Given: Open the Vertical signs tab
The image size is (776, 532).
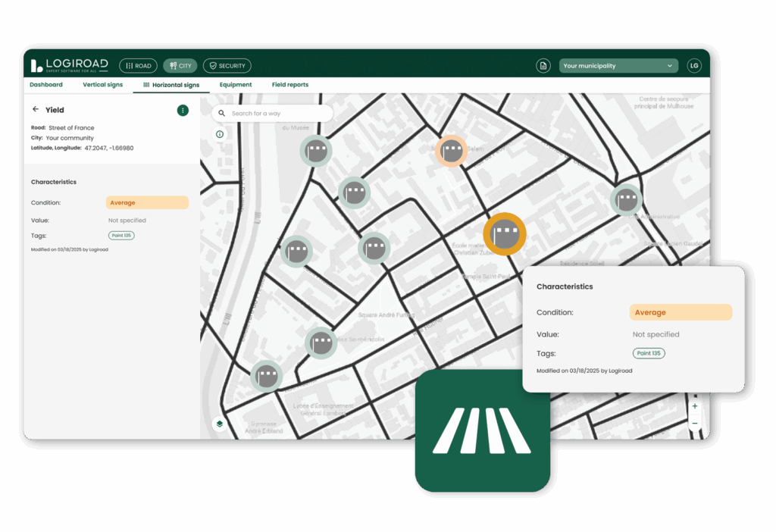Looking at the screenshot, I should pyautogui.click(x=102, y=85).
